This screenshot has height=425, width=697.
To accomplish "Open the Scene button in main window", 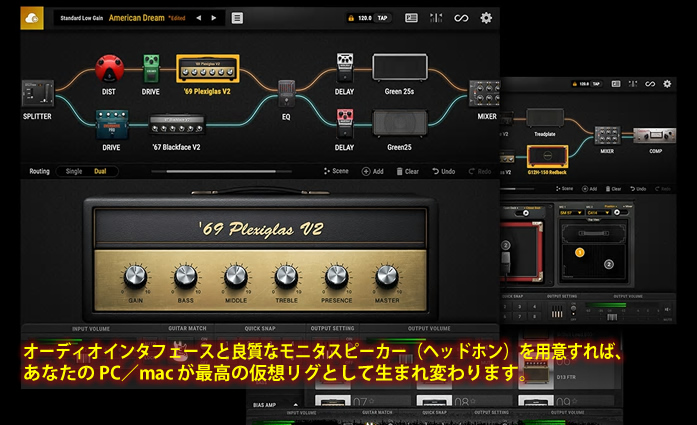I will pyautogui.click(x=336, y=171).
